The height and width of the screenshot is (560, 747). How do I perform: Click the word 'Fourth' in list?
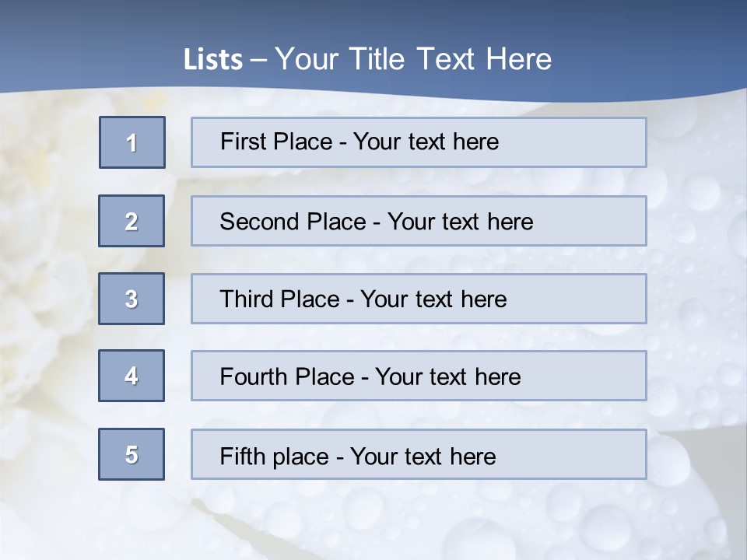(x=254, y=377)
